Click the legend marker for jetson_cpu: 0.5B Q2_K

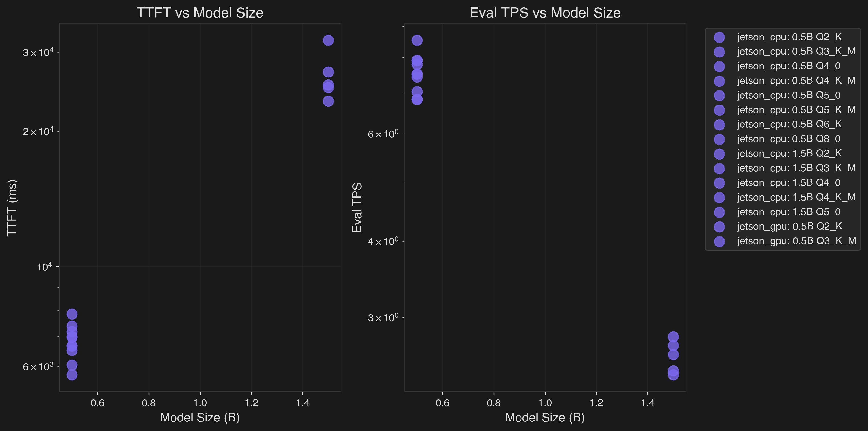pyautogui.click(x=720, y=37)
